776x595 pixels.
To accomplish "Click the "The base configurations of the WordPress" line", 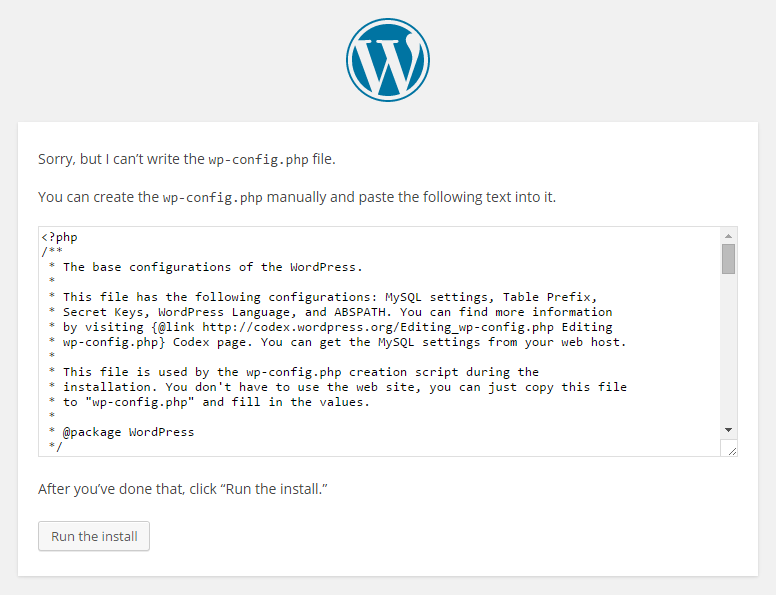I will tap(212, 267).
